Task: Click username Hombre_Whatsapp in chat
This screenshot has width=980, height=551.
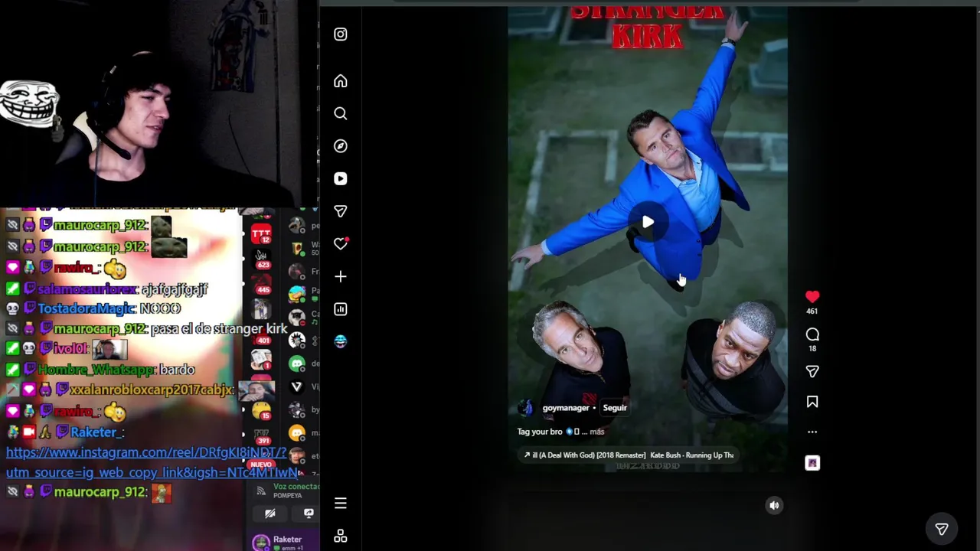Action: click(x=96, y=370)
